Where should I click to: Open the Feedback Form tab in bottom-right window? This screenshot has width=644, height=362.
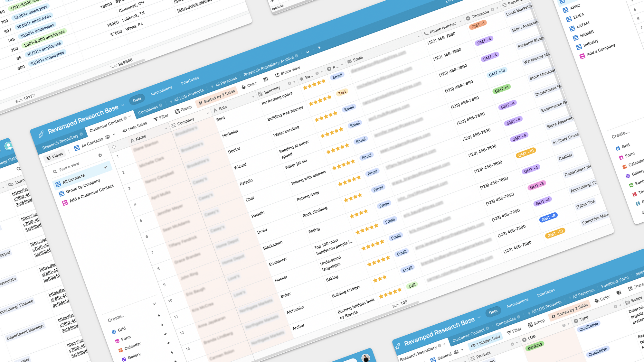pos(615,282)
